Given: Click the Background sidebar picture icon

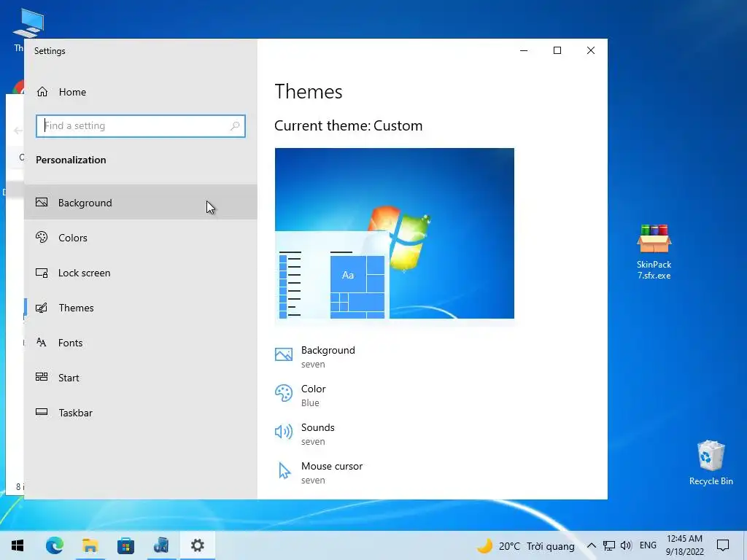Looking at the screenshot, I should (x=42, y=202).
